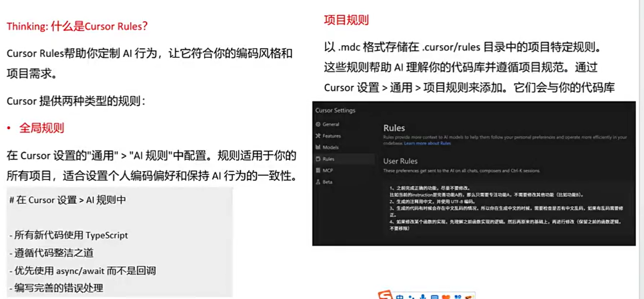Click the '# 在 Cursor 设置 > AI 规则中' line

click(68, 200)
